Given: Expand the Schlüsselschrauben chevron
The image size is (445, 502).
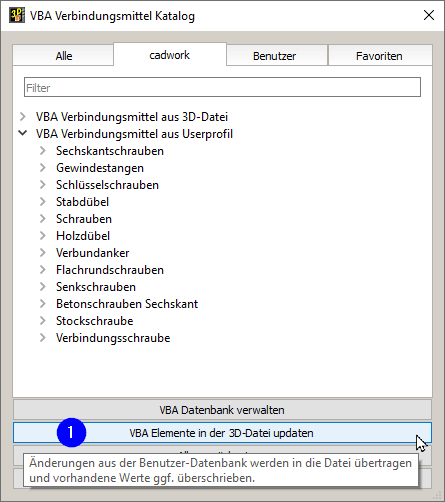Looking at the screenshot, I should point(43,185).
